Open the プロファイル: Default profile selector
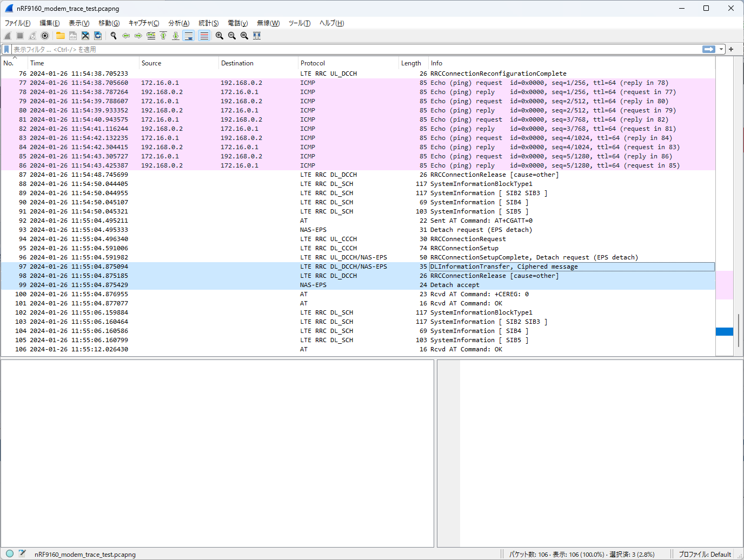This screenshot has width=744, height=560. (705, 554)
